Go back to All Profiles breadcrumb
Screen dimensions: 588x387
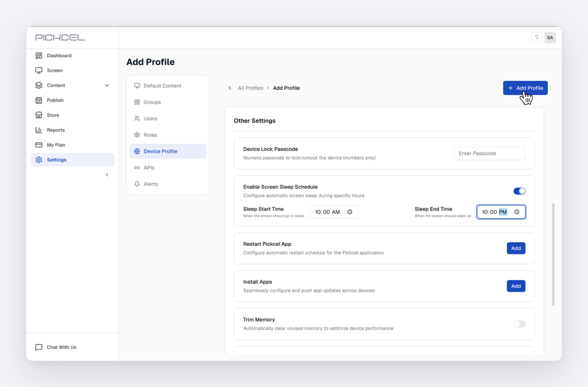[x=250, y=88]
